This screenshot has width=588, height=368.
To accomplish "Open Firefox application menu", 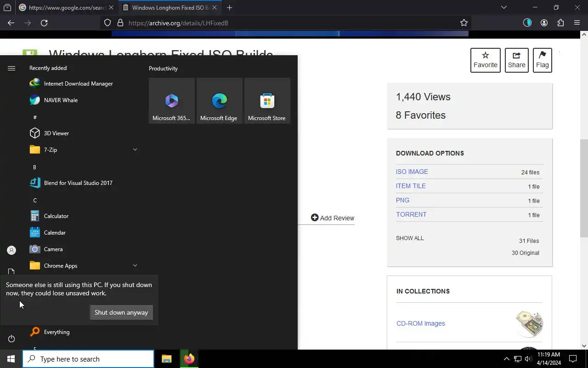I will click(577, 23).
